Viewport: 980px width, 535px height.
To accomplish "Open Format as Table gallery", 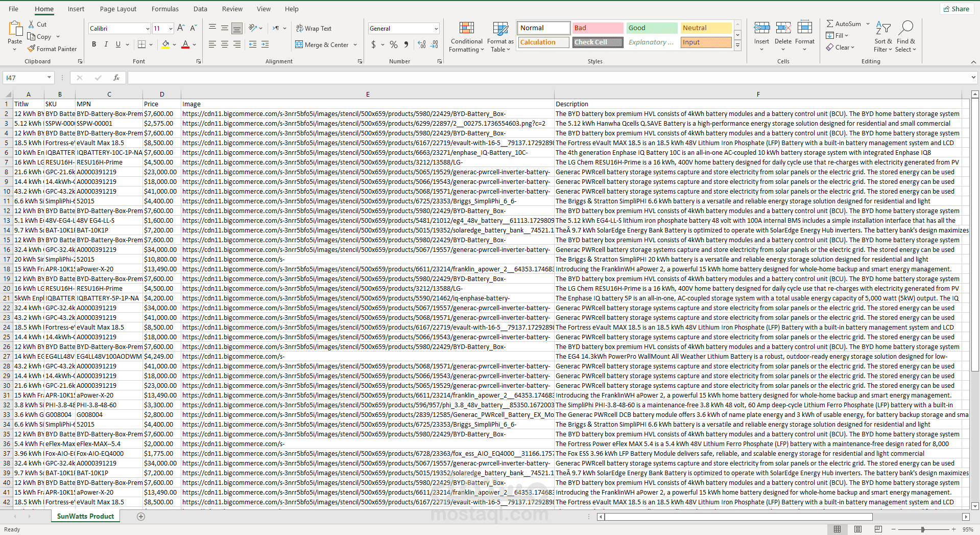I will click(500, 37).
